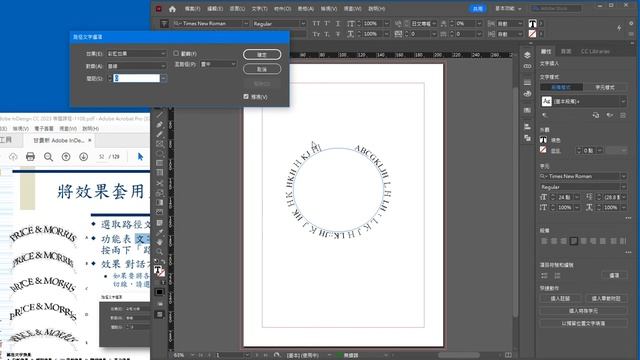Click 插入特殊字元 insert special character button

point(583,311)
